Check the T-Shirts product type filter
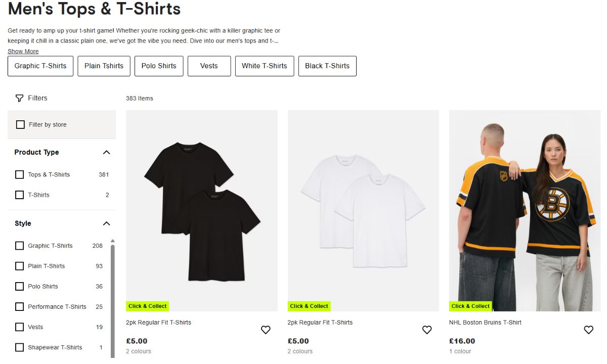607x364 pixels. pyautogui.click(x=19, y=195)
